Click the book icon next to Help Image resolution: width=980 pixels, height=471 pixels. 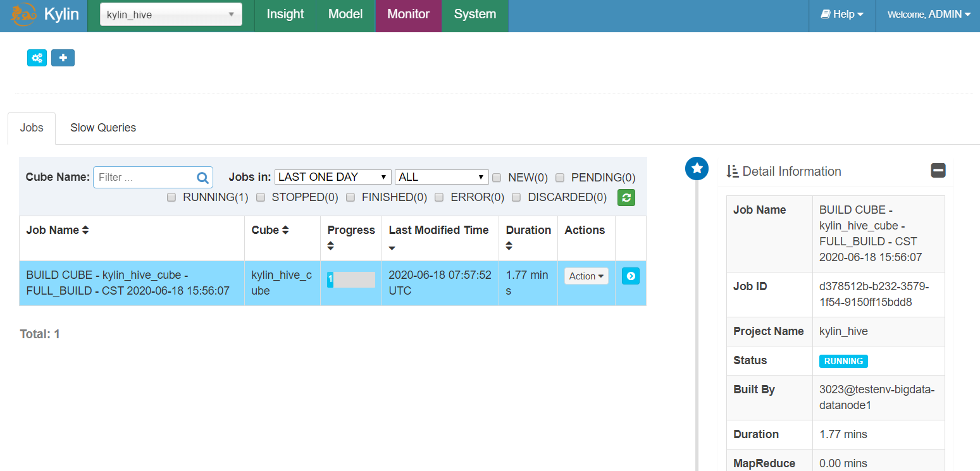tap(826, 14)
